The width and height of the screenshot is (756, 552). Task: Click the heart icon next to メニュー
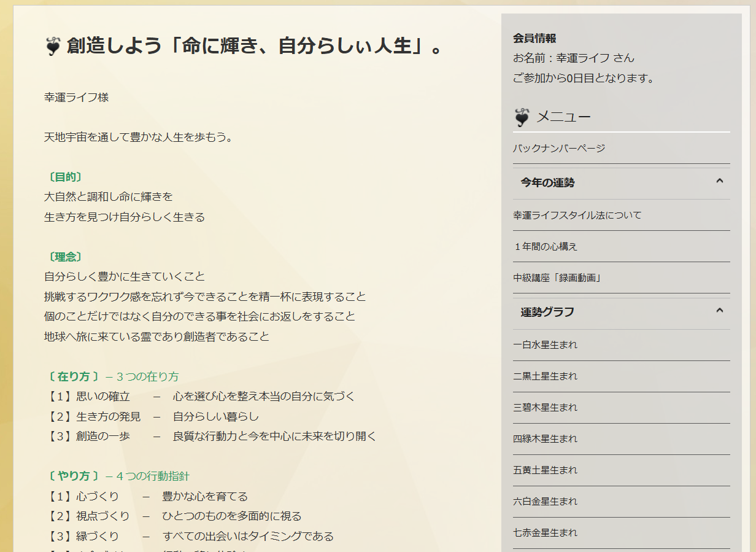[522, 117]
